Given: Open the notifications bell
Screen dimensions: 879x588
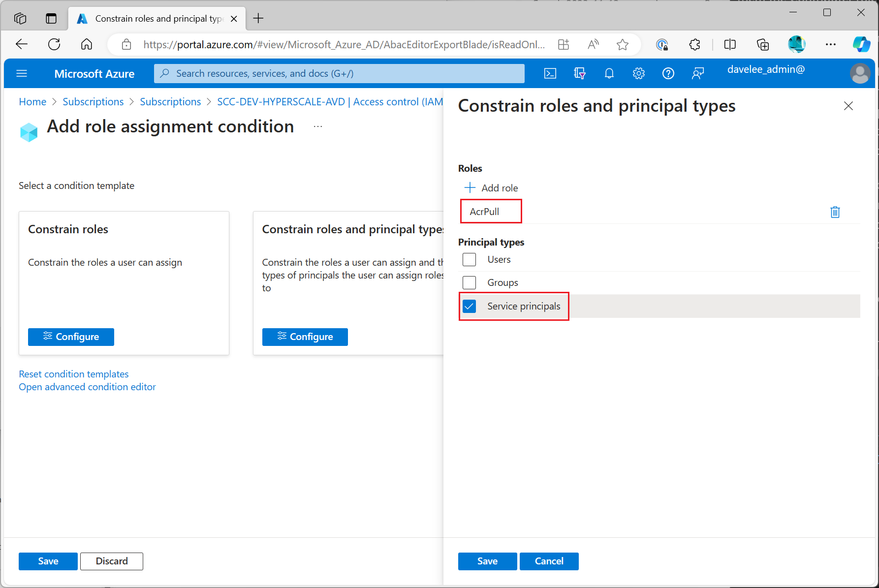Looking at the screenshot, I should 609,74.
